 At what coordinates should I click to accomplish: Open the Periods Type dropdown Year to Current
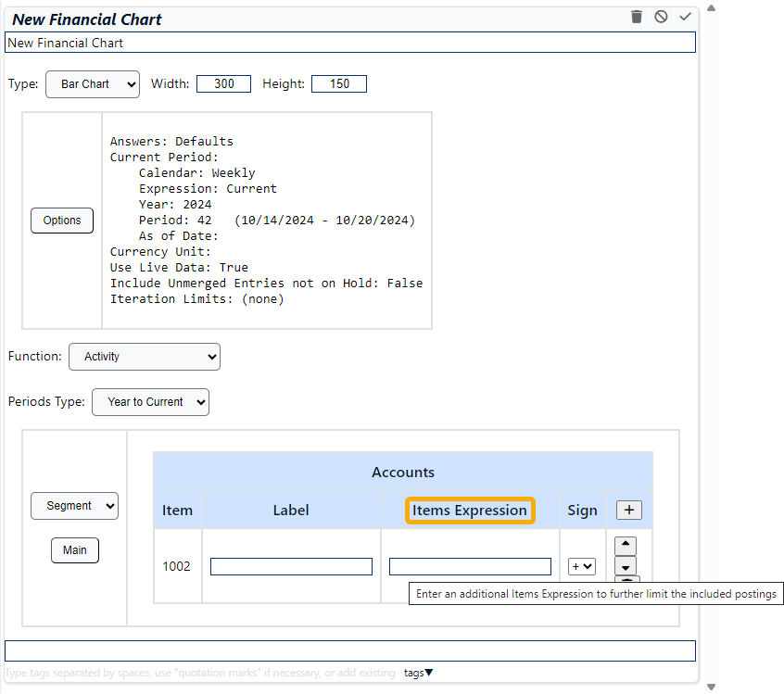(x=150, y=402)
